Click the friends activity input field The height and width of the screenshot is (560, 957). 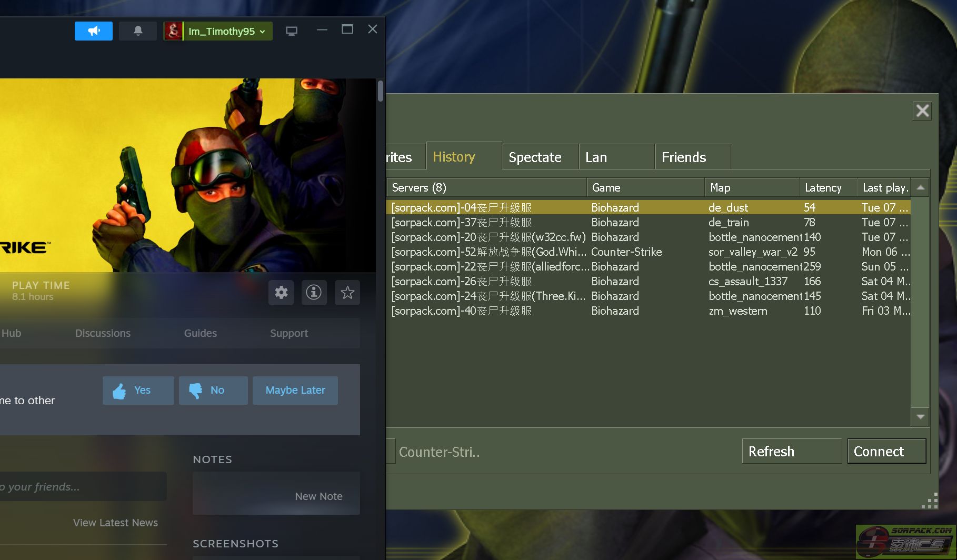pos(83,486)
